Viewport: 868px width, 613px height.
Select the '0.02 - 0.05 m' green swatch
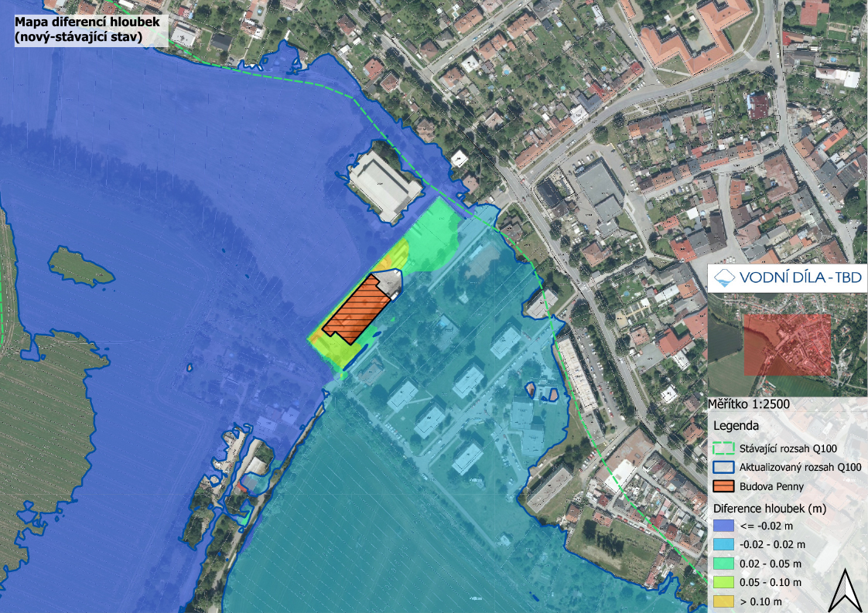(x=725, y=563)
